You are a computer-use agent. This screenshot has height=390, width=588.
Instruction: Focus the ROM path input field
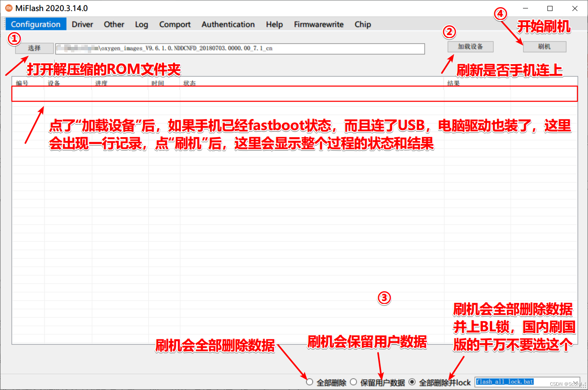pos(240,49)
